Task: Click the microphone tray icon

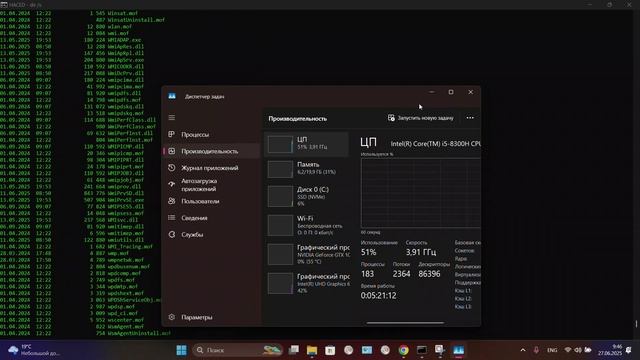Action: coord(536,350)
